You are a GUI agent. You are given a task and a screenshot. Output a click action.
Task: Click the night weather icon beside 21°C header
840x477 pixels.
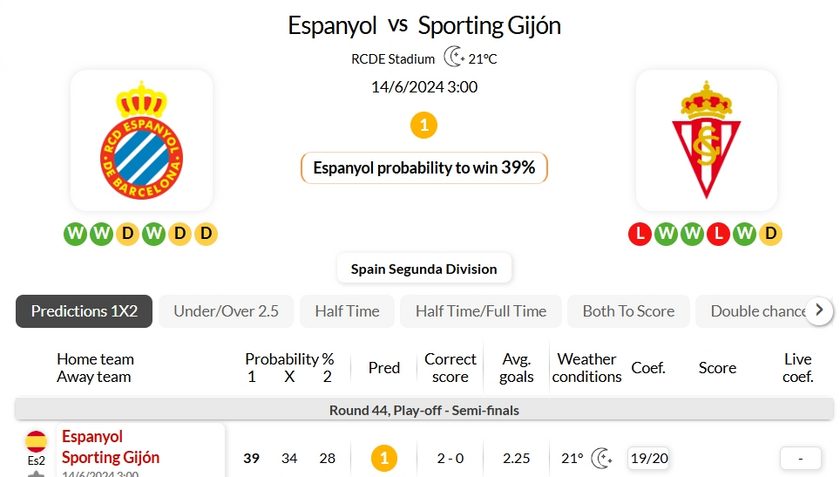tap(454, 57)
